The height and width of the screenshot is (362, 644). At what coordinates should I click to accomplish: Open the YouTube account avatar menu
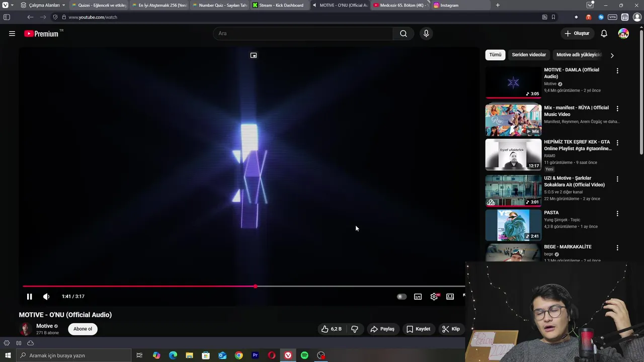(623, 34)
